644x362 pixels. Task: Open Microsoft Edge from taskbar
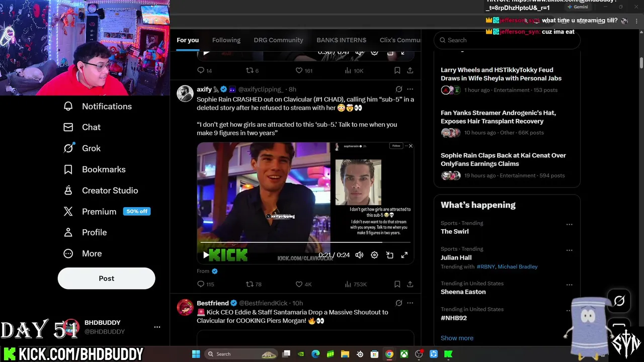pyautogui.click(x=315, y=354)
